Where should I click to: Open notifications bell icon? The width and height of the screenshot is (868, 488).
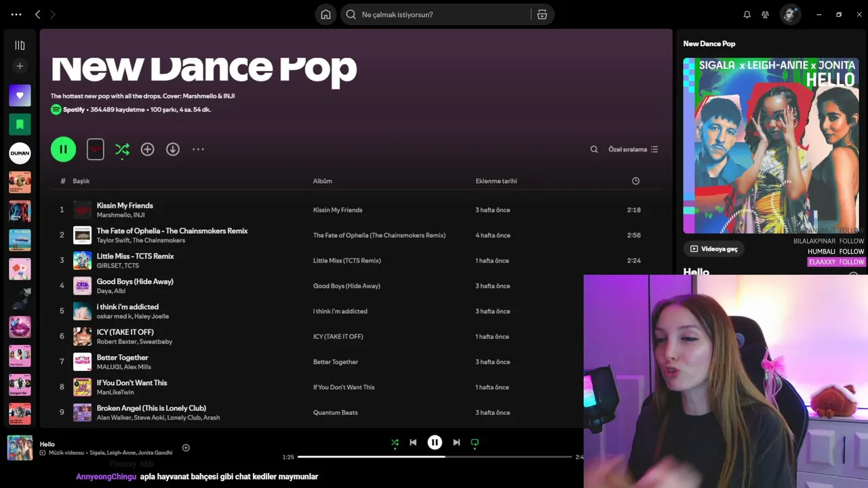747,14
